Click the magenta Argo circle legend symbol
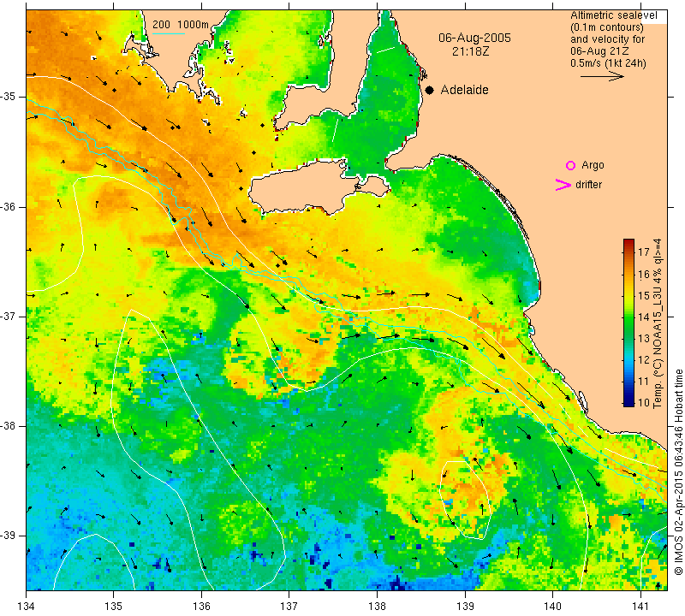Viewport: 685px width, 616px height. click(x=570, y=165)
